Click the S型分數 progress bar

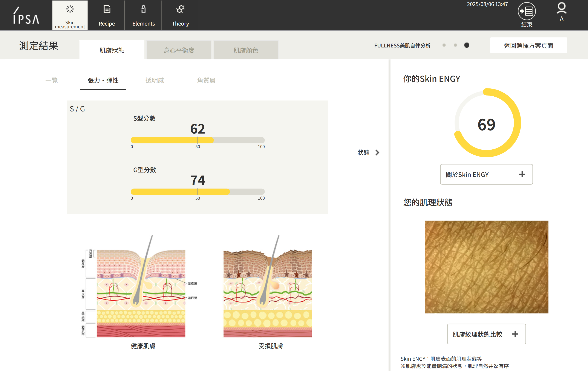pos(197,140)
